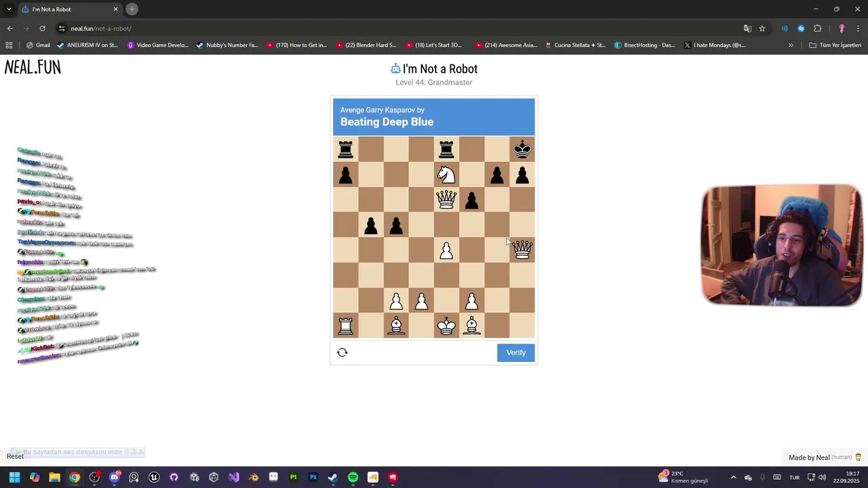Viewport: 868px width, 488px height.
Task: Expand the hidden bookmarks overflow chevron
Action: point(791,45)
